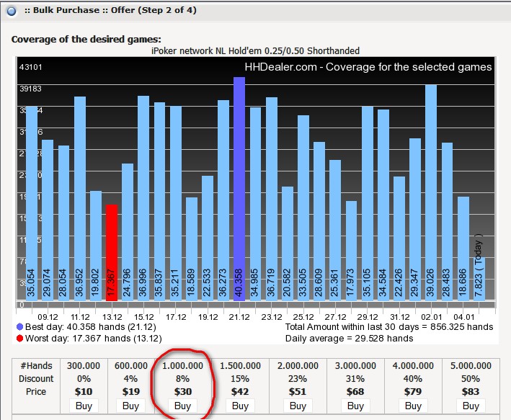Click the chart bar labeled 17.973
The image size is (511, 420).
(351, 251)
